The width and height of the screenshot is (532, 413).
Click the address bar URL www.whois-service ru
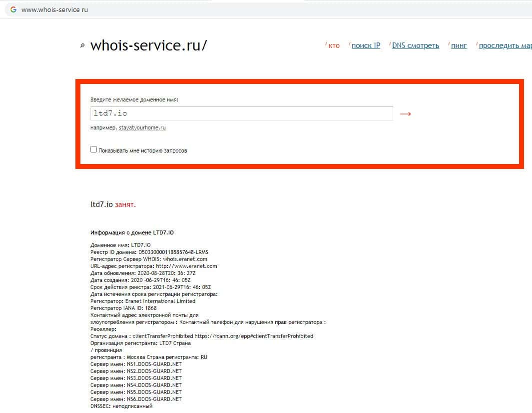click(x=54, y=10)
